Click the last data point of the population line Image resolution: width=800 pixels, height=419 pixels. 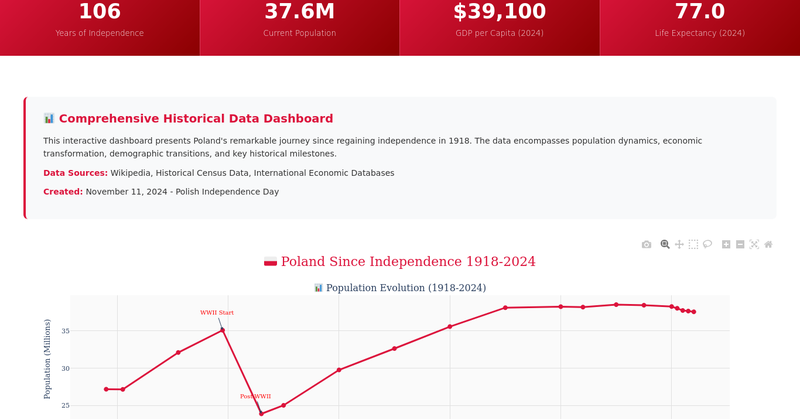694,312
